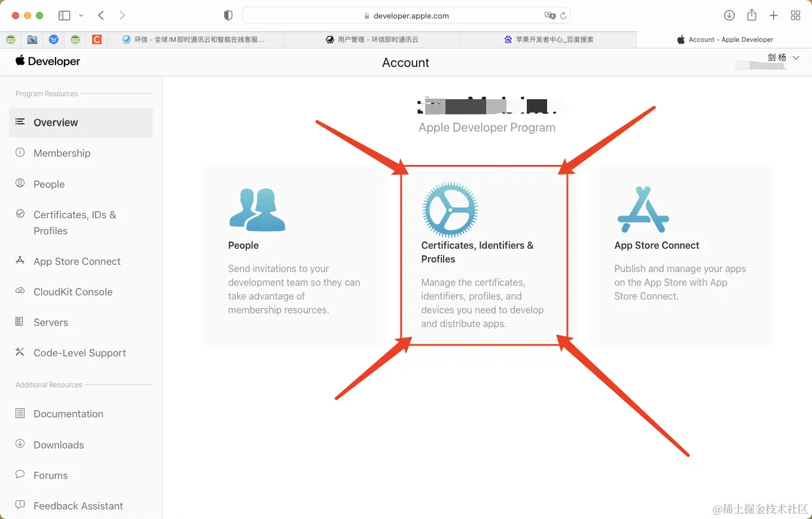This screenshot has height=519, width=812.
Task: Click the People sidebar person icon
Action: 20,183
